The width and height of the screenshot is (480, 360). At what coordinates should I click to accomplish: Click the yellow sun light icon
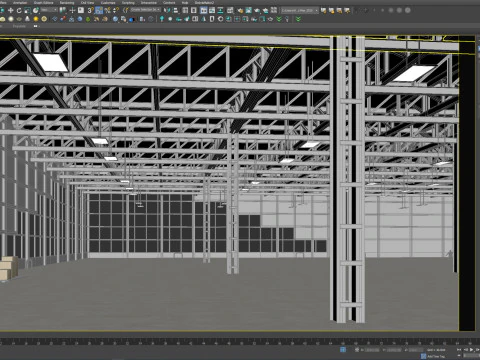tap(36, 19)
